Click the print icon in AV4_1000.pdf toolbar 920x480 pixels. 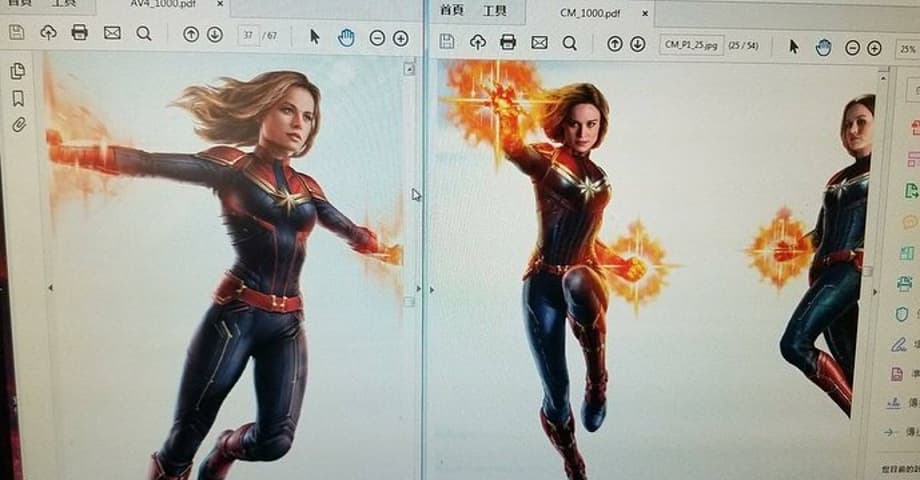click(80, 33)
